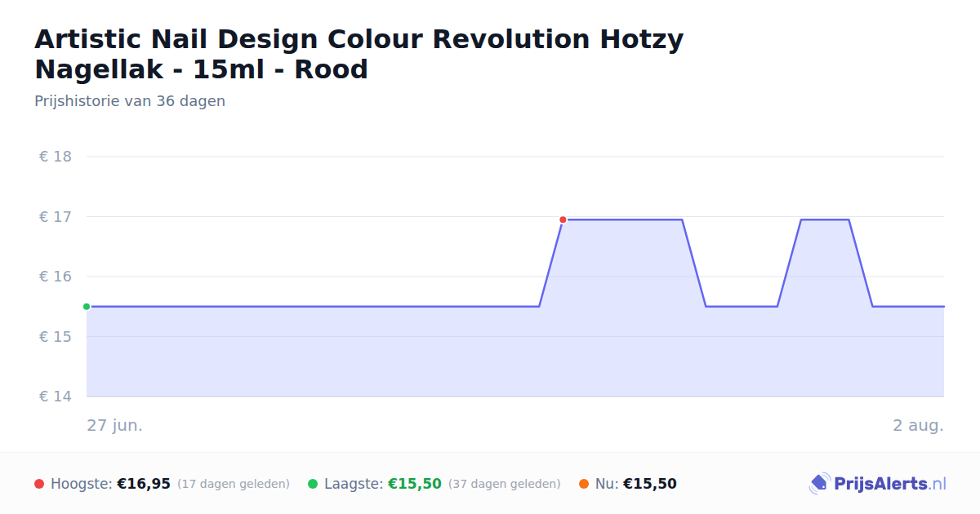Viewport: 980px width, 514px height.
Task: Click the red Hoogste legend dot
Action: click(x=39, y=484)
